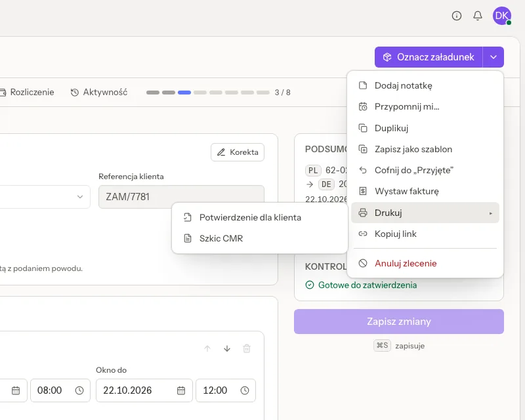Click the 12:00 time field
Viewport: 525px width, 420px height.
pyautogui.click(x=226, y=390)
